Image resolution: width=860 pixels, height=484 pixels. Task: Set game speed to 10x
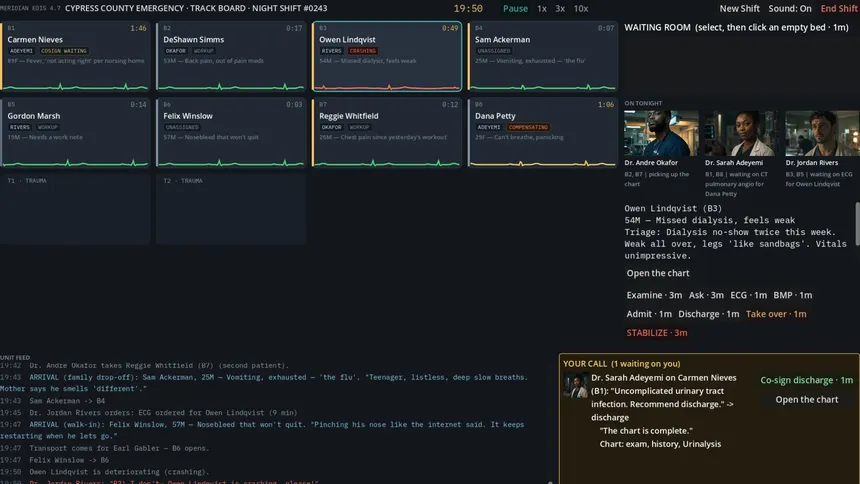[580, 8]
